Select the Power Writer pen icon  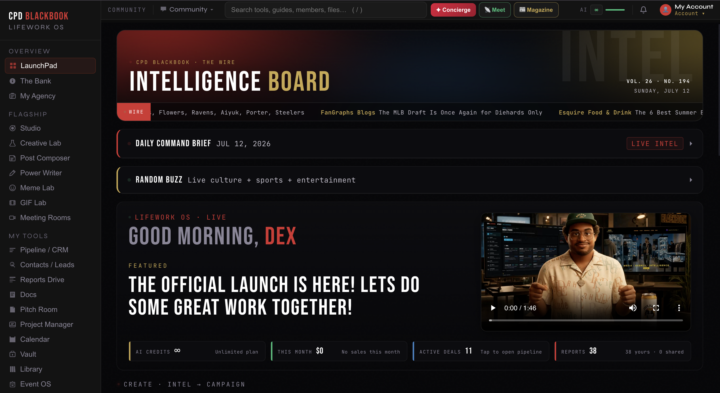tap(12, 173)
